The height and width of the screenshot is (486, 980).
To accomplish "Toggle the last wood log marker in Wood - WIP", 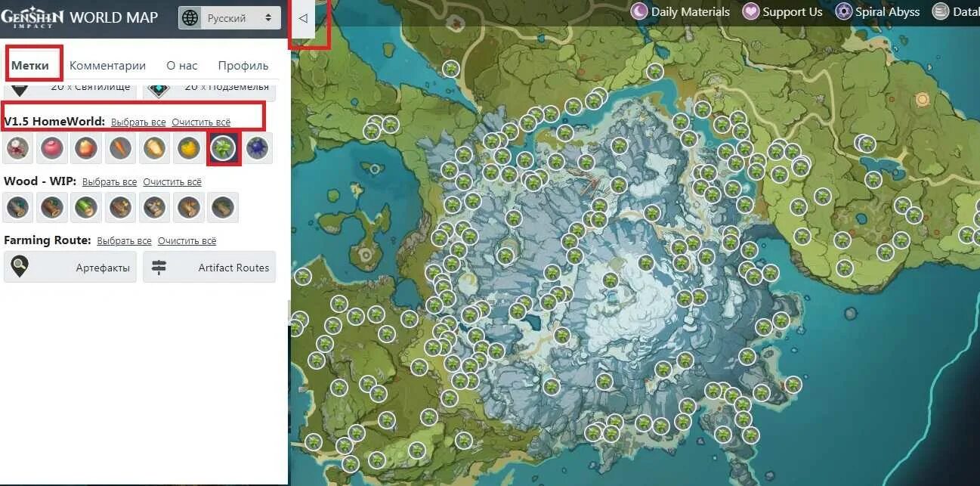I will click(223, 207).
